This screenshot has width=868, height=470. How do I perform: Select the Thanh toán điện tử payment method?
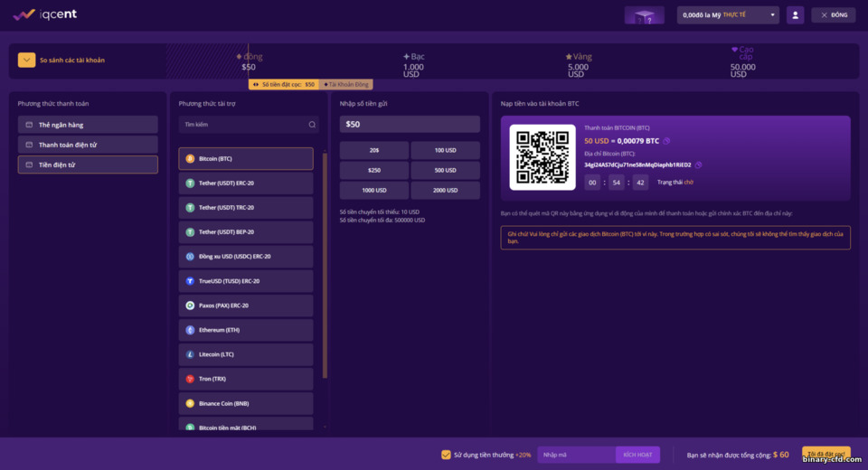pyautogui.click(x=88, y=145)
